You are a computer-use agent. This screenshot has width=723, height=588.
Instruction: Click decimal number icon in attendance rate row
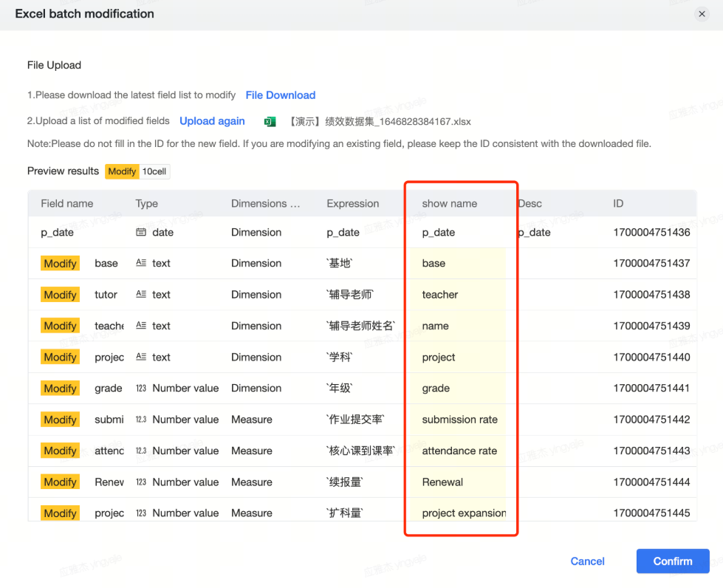[x=141, y=451]
